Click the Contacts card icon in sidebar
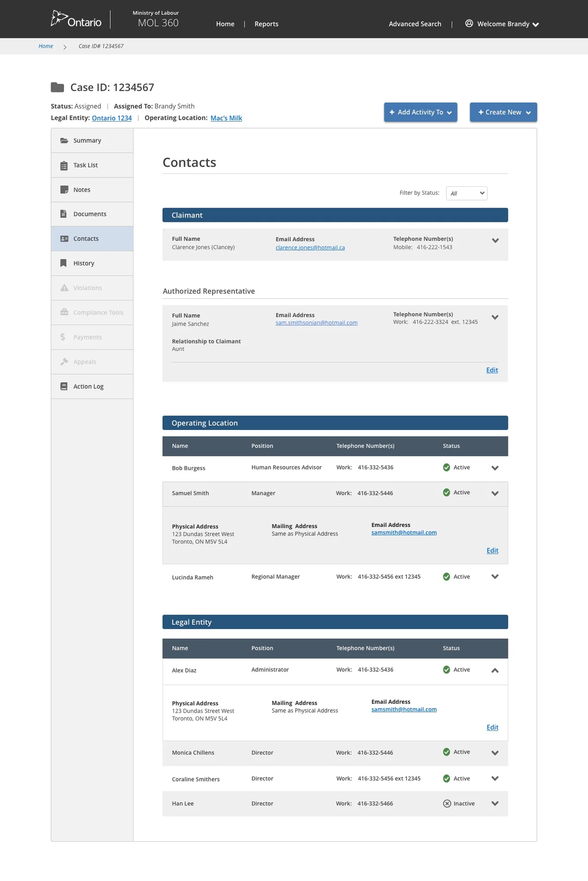 pyautogui.click(x=64, y=239)
